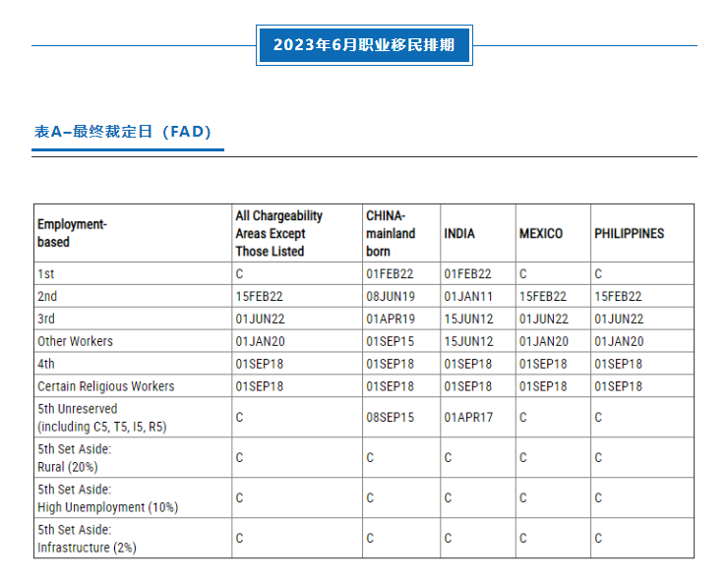Click C in Infrastructure (2%) All Chargeability column

pyautogui.click(x=239, y=539)
